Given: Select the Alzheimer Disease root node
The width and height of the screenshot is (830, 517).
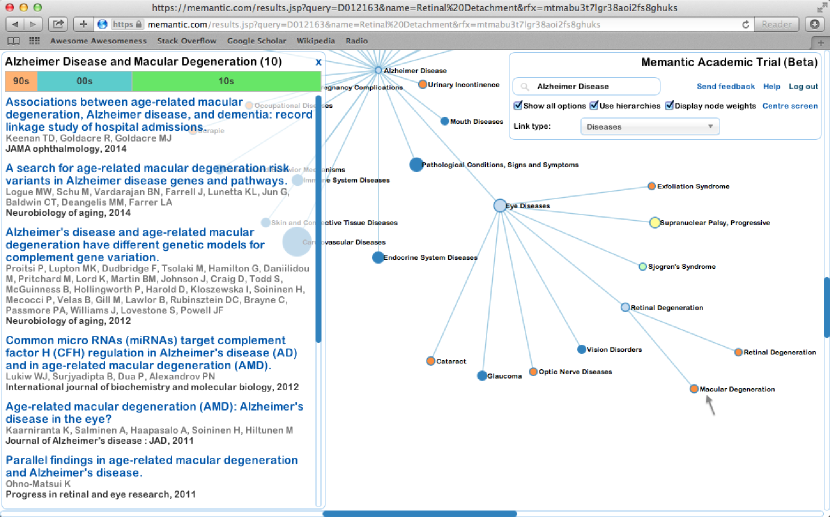Looking at the screenshot, I should 378,70.
